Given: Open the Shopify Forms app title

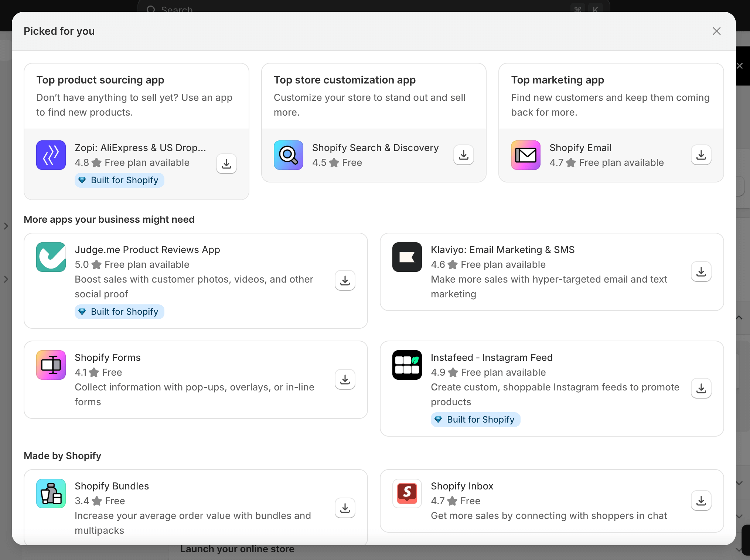Looking at the screenshot, I should coord(108,358).
